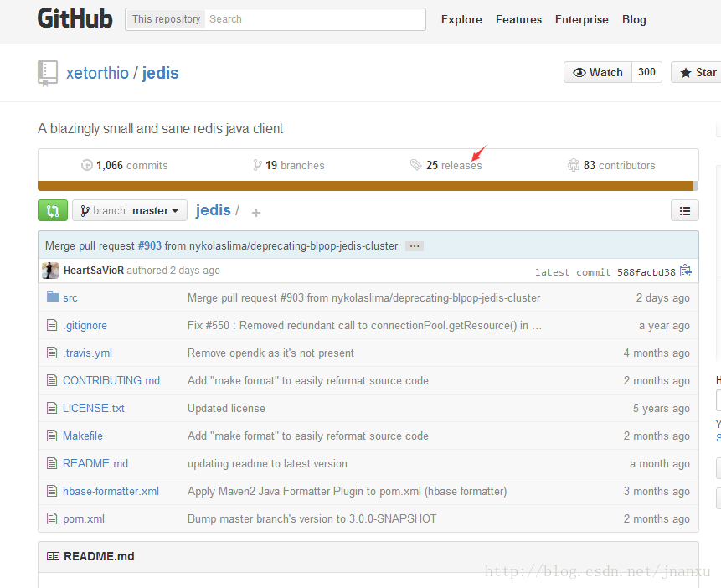
Task: Open the hbase-formatter.xml file
Action: [x=111, y=491]
